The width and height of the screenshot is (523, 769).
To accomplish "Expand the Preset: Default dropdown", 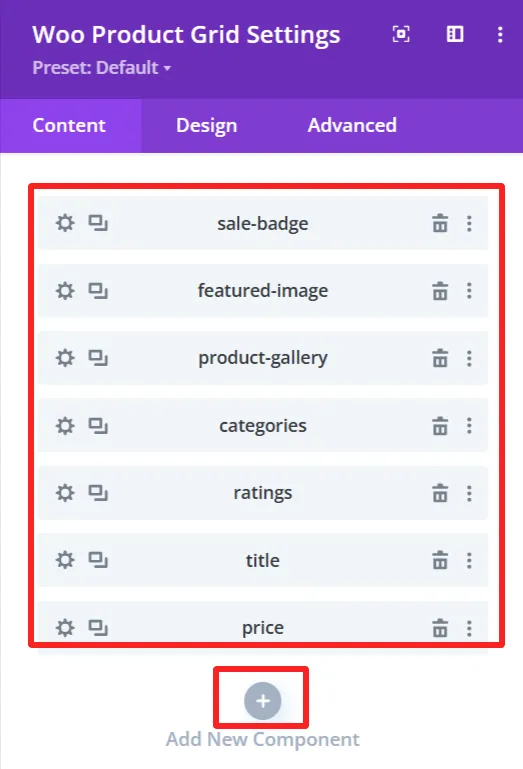I will coord(102,68).
